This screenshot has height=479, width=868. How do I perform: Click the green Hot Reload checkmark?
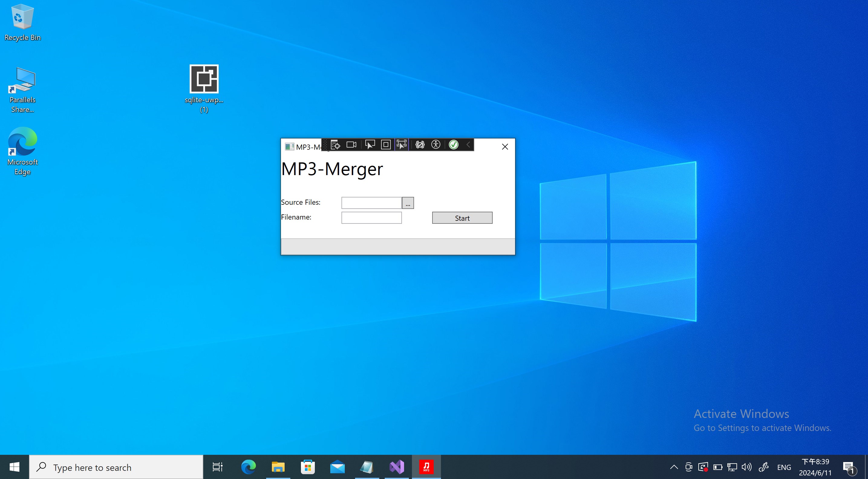454,145
